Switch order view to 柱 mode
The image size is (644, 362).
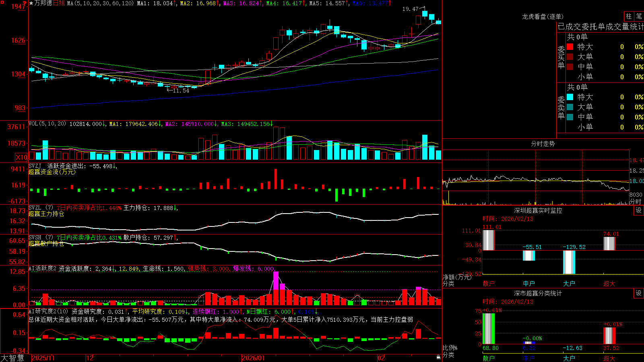click(x=629, y=16)
